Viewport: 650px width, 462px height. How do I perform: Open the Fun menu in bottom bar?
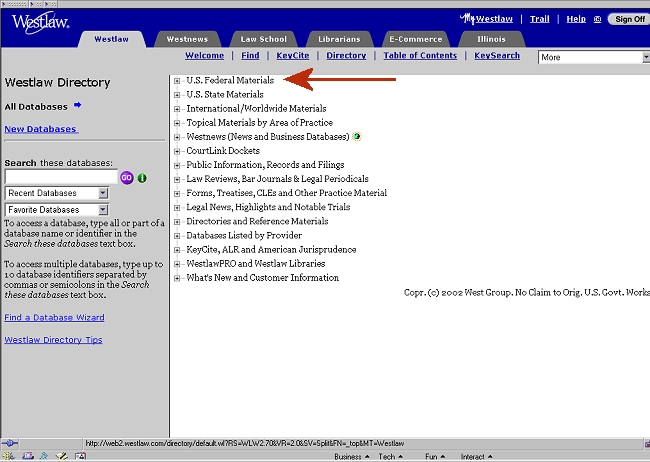[435, 457]
